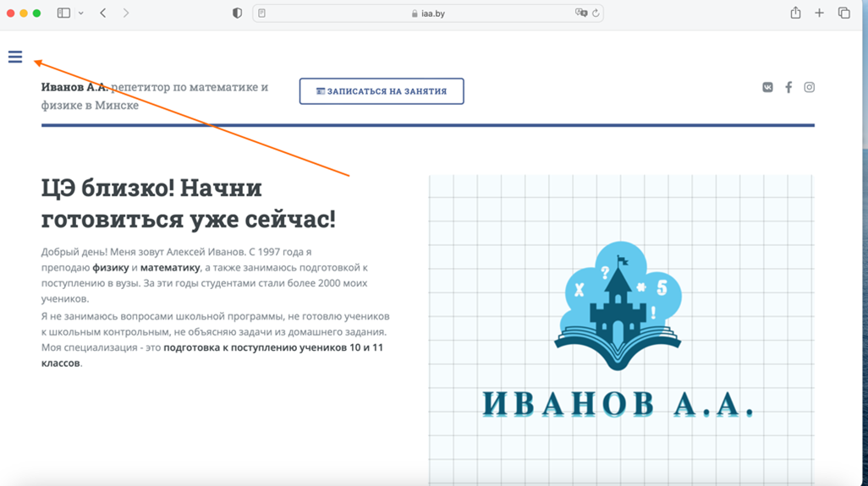
Task: Open the Instagram social link
Action: (810, 87)
